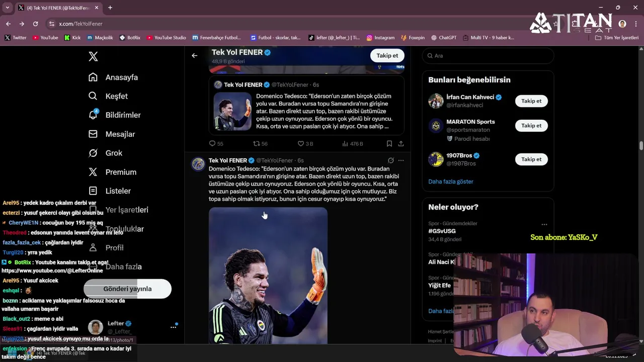Viewport: 644px width, 362px height.
Task: Open 1907Bros profile avatar
Action: click(436, 159)
